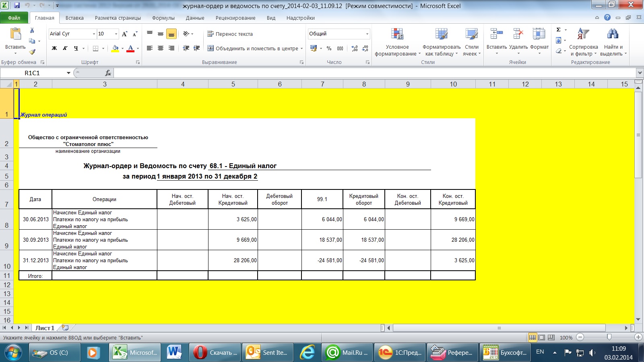
Task: Select the Лист1 sheet tab
Action: 45,328
